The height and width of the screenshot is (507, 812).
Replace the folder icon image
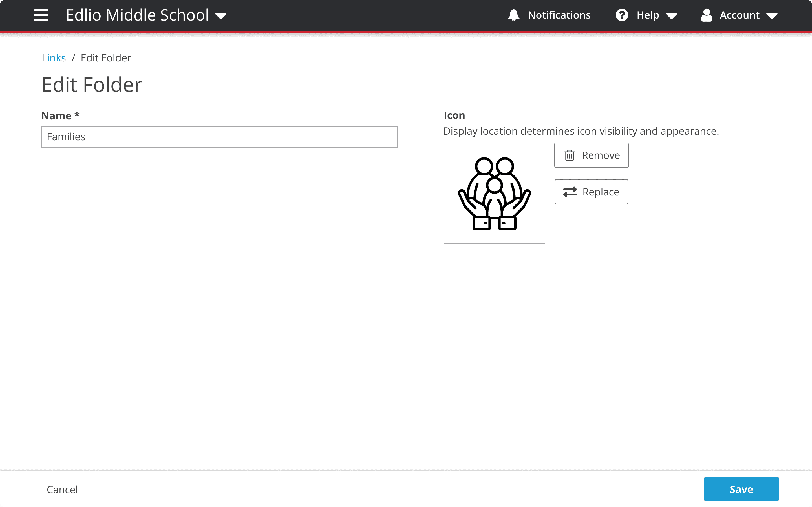click(591, 192)
